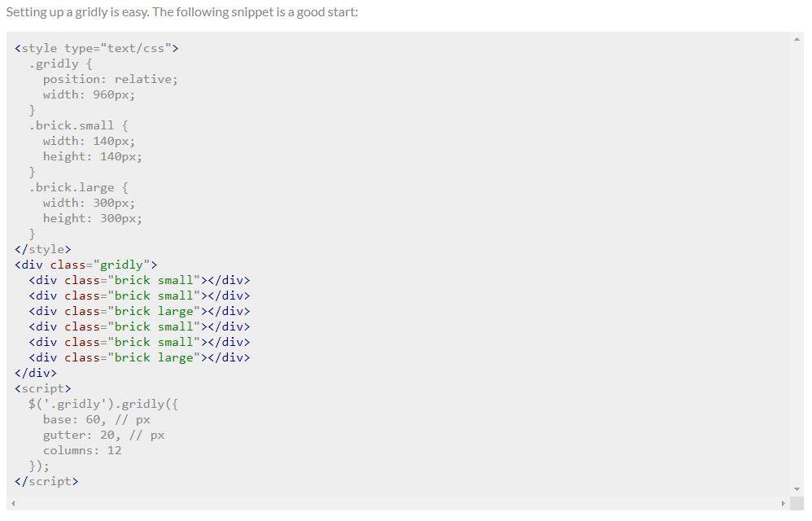Click the closing '</script>' tag

pos(46,481)
